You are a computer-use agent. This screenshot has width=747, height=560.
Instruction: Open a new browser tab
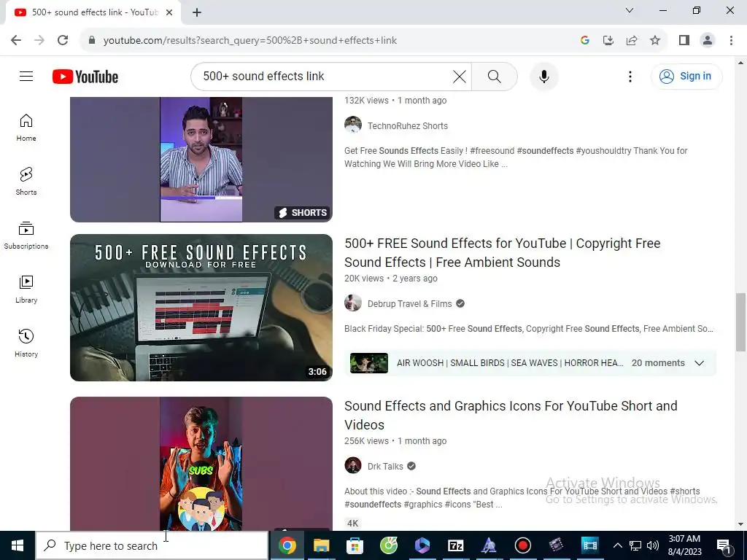coord(197,12)
